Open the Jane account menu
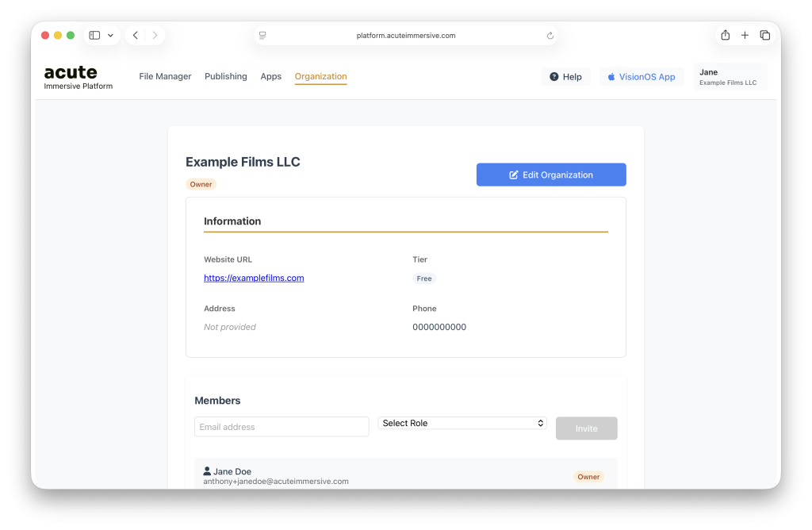Screen dimensions: 812x530 tap(729, 77)
